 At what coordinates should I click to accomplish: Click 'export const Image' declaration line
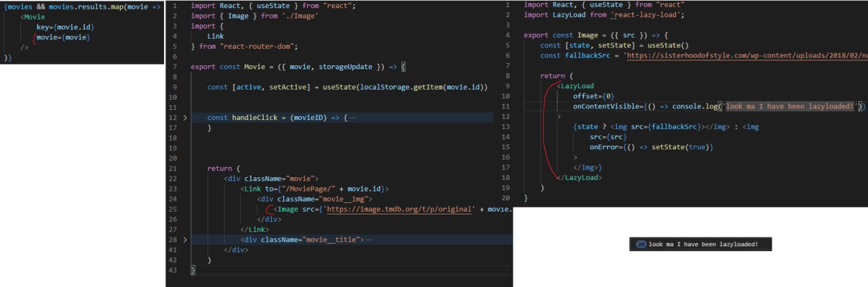tap(597, 35)
